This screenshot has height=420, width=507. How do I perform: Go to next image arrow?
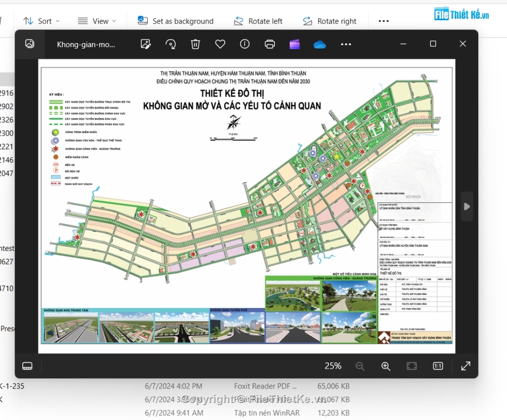[467, 207]
